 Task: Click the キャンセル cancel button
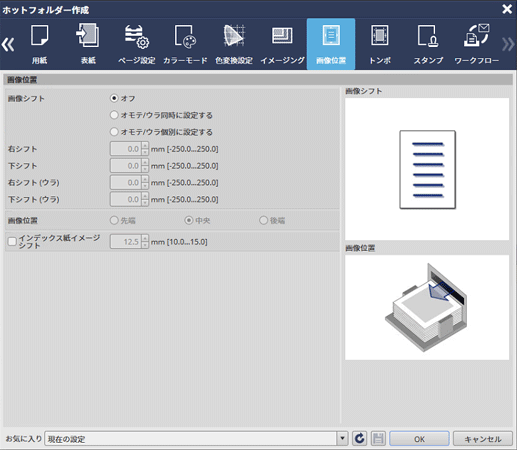pyautogui.click(x=483, y=439)
